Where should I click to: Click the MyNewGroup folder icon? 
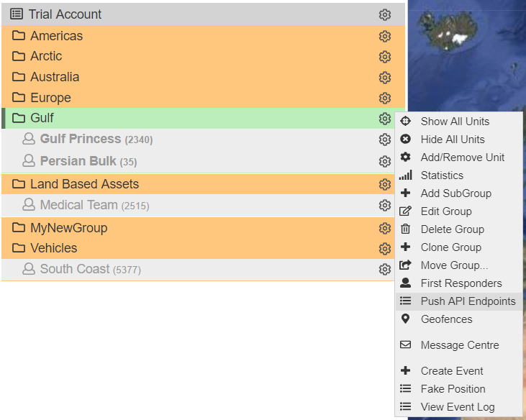pos(19,227)
